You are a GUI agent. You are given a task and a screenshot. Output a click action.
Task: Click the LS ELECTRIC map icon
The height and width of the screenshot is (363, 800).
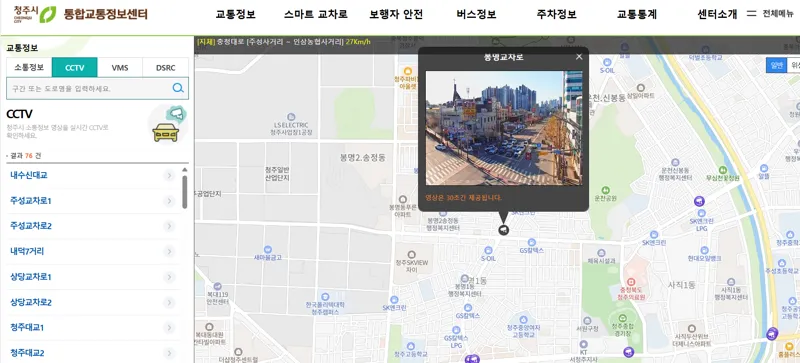click(291, 117)
